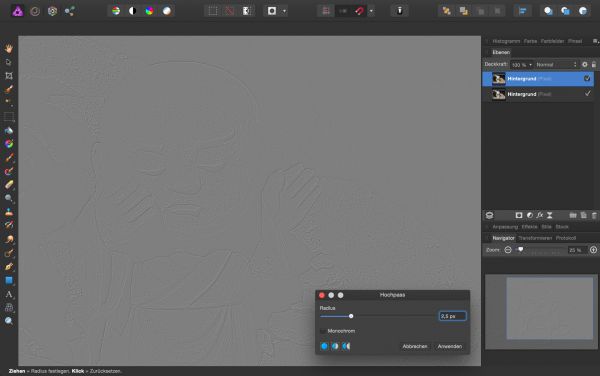Switch to the Ebenen tab

[501, 52]
